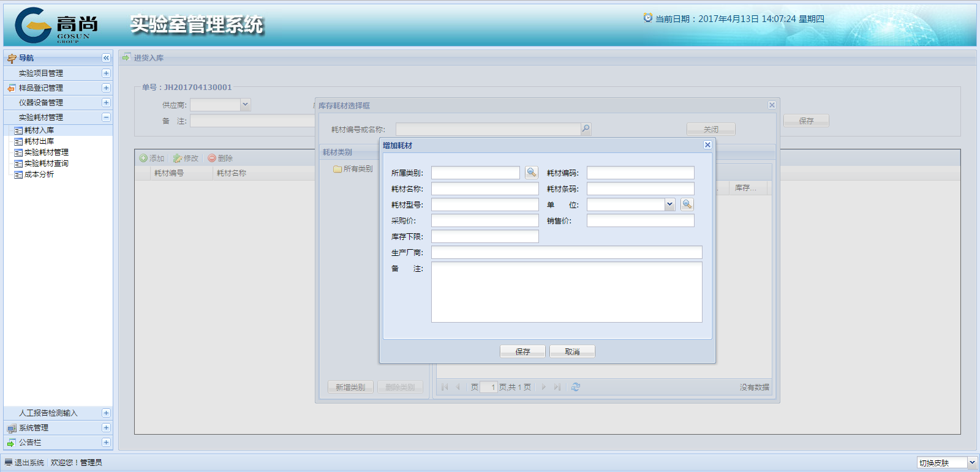Viewport: 980px width, 472px height.
Task: Collapse the 导航 navigation panel
Action: point(106,58)
